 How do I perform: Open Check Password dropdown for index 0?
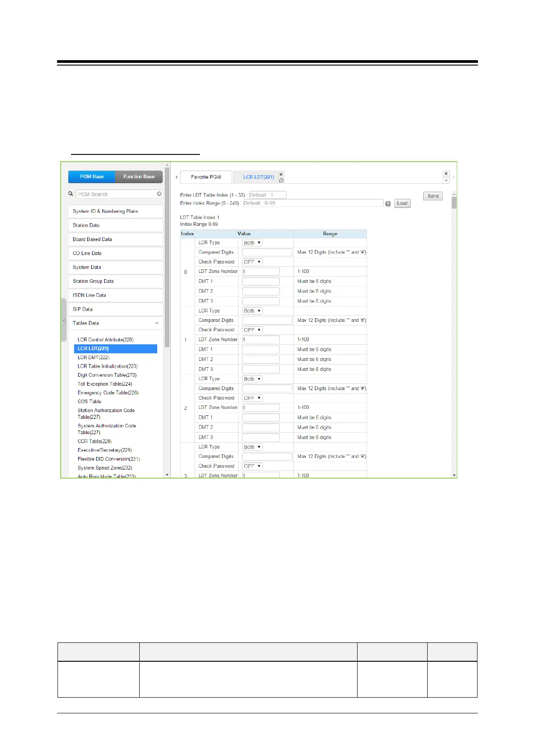[x=252, y=262]
